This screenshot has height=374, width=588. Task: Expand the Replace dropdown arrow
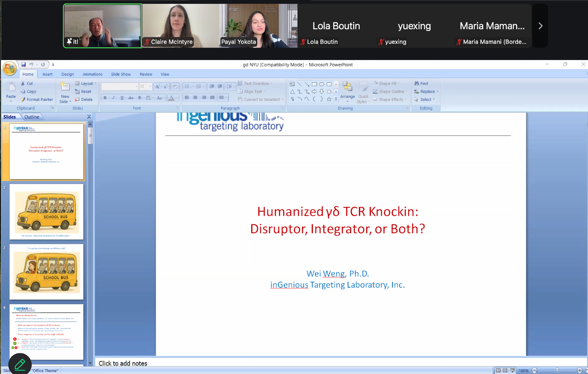coord(437,92)
